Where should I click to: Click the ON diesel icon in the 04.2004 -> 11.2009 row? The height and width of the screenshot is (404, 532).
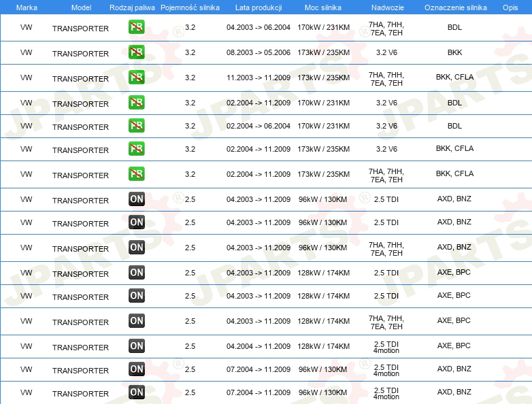136,346
